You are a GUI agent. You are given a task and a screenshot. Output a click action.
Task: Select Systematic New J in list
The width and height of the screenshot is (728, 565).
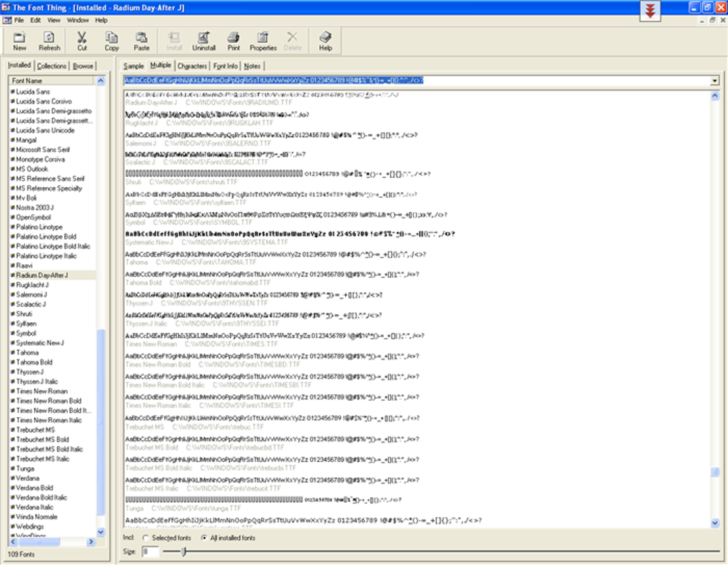(39, 343)
